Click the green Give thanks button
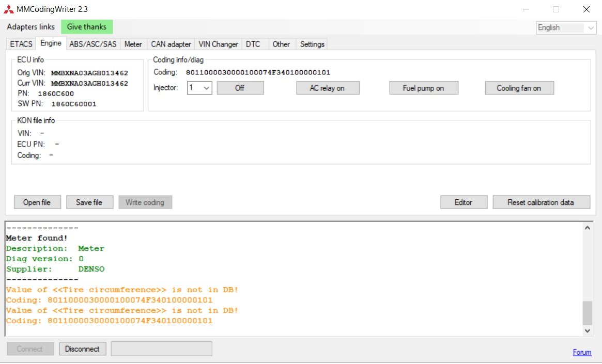602x364 pixels. pyautogui.click(x=87, y=27)
